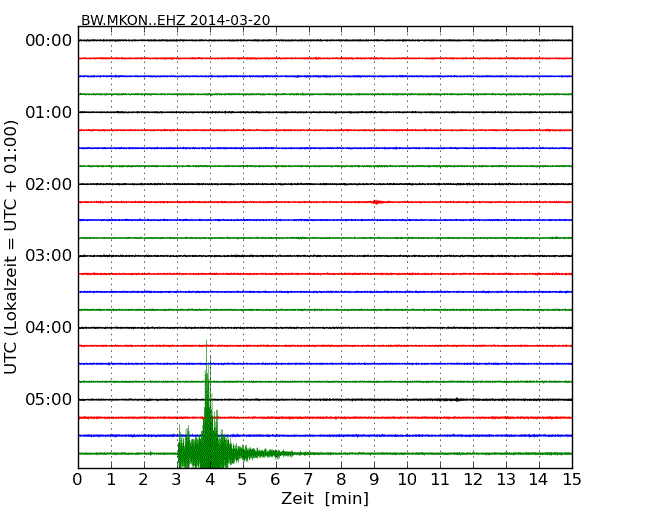Click the tallest green seismic spike peak
This screenshot has width=650, height=520.
(x=206, y=342)
